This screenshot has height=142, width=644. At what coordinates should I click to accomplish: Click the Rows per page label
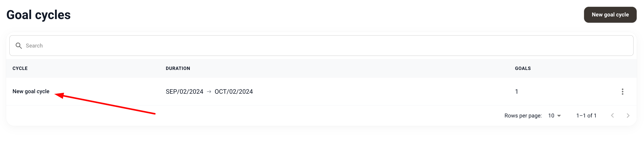pyautogui.click(x=523, y=116)
